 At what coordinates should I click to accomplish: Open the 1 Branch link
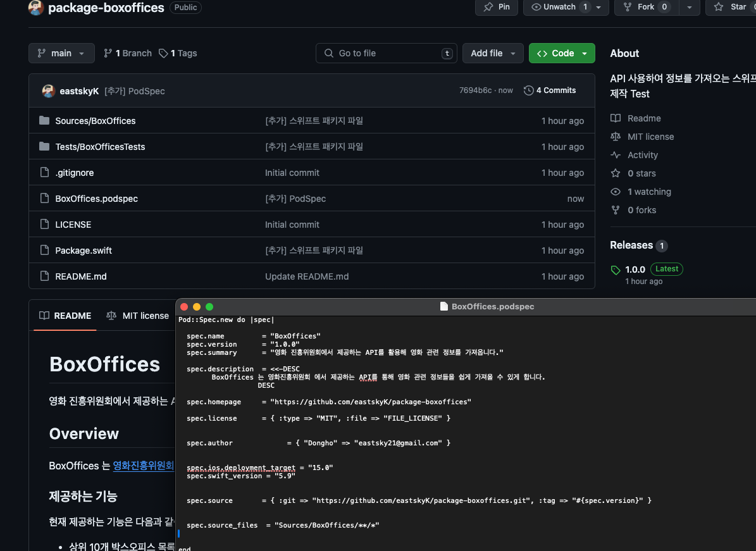click(x=128, y=53)
